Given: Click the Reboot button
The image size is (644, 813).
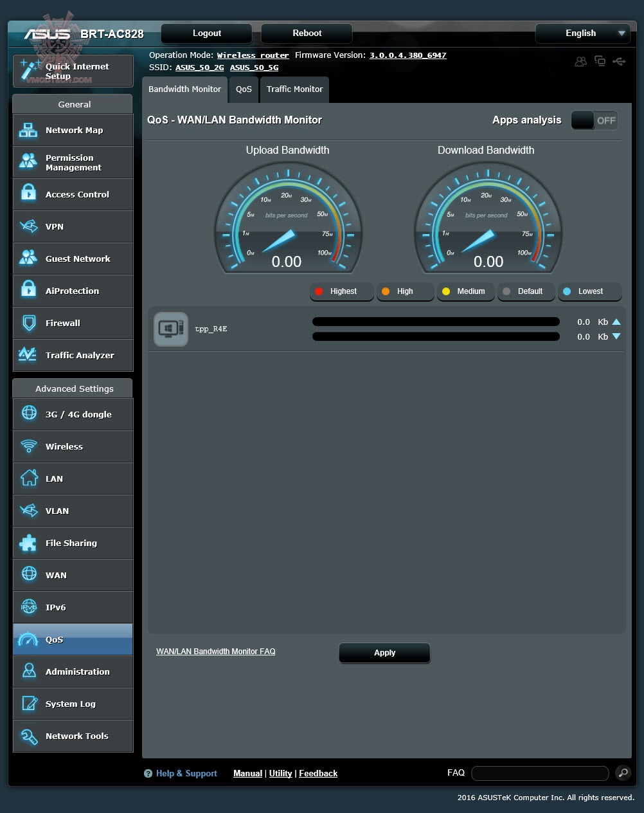Looking at the screenshot, I should (307, 33).
